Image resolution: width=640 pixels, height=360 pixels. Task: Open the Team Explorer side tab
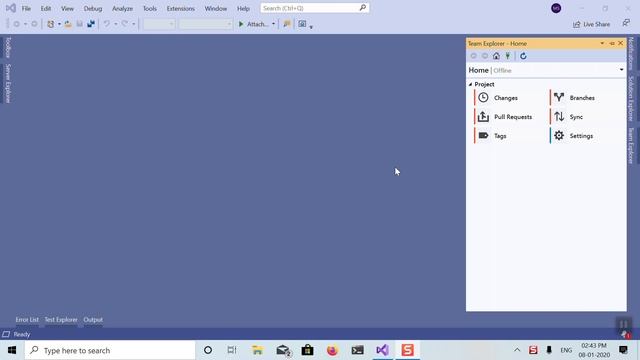click(x=631, y=146)
